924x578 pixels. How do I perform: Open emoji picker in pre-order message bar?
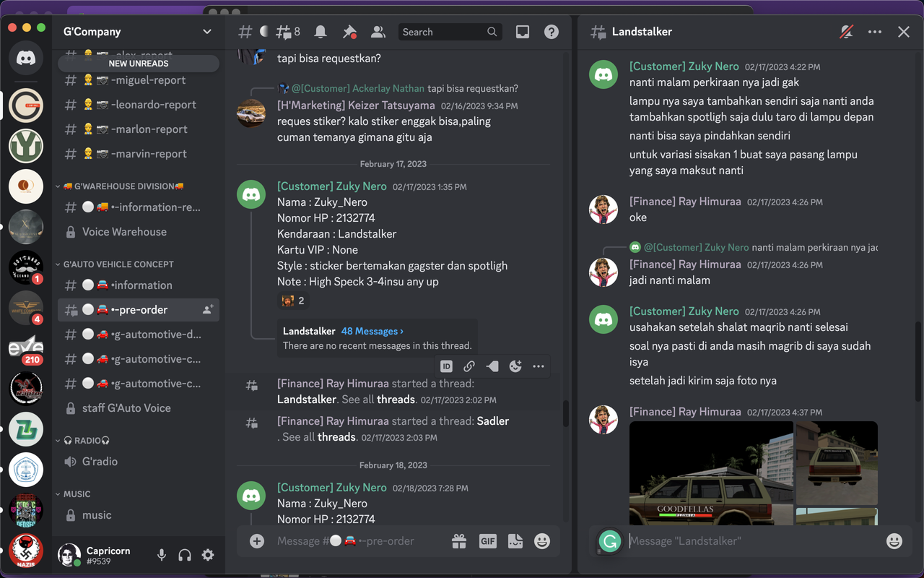(x=542, y=541)
